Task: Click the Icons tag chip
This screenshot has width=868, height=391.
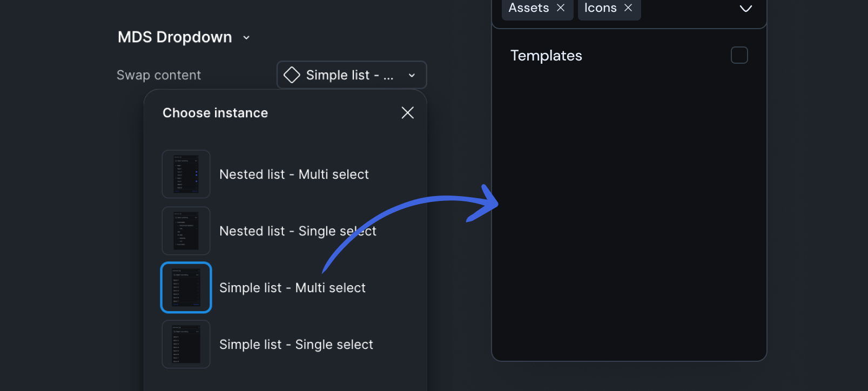Action: (600, 8)
